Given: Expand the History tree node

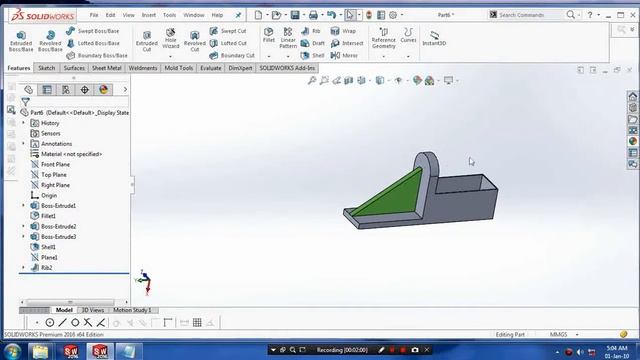Looking at the screenshot, I should 23,123.
